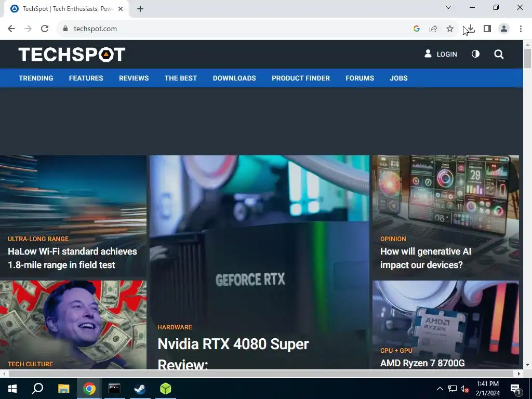
Task: Open the Windows Start menu
Action: [x=12, y=389]
